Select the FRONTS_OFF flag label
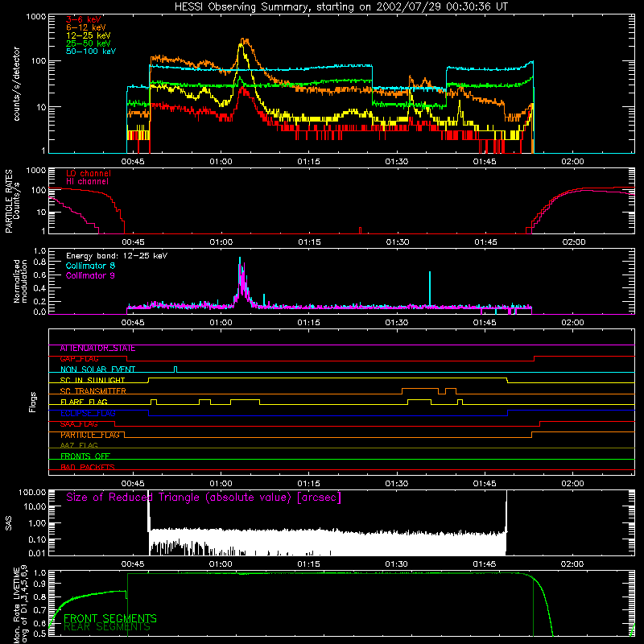Screen dimensions: 644x644 85,456
